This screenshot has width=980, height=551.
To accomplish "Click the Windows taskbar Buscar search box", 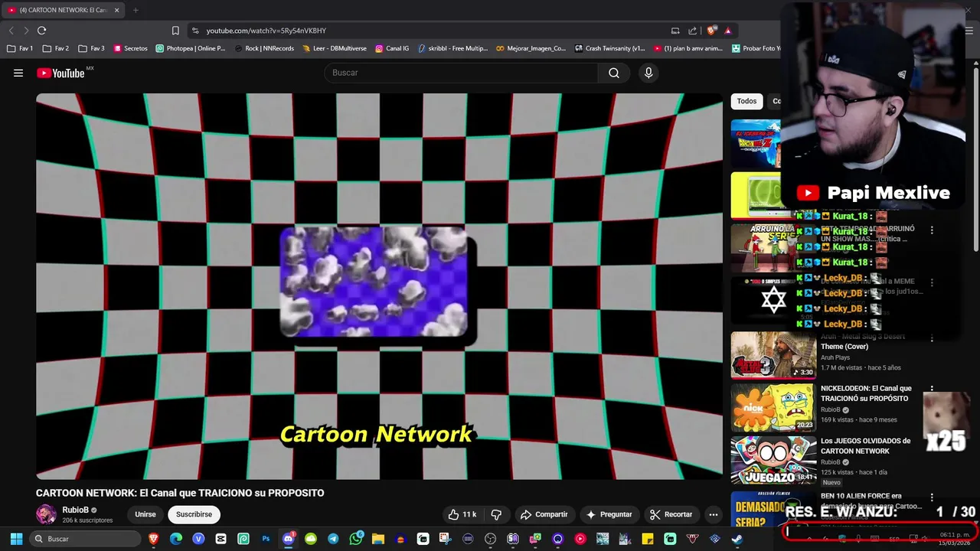I will click(x=86, y=539).
